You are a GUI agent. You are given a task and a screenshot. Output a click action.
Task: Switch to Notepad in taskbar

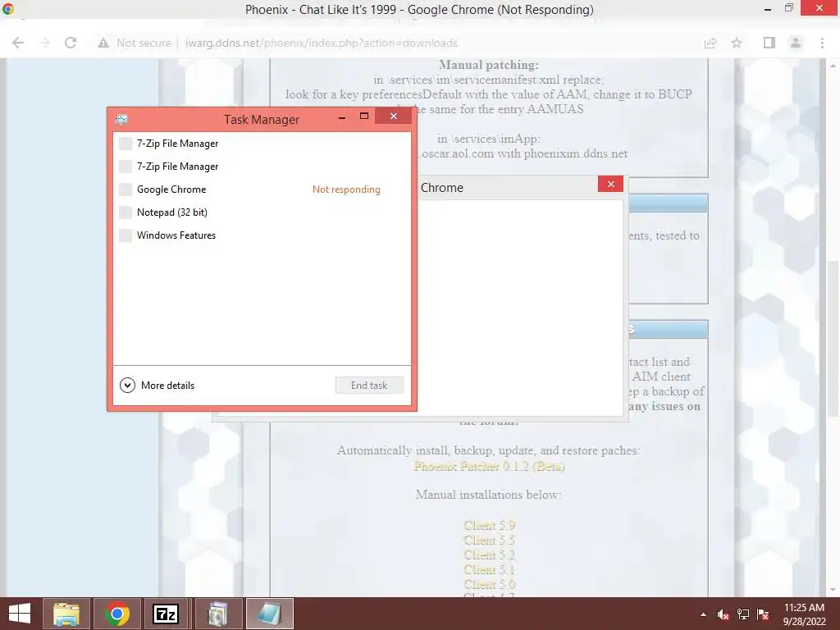point(269,614)
